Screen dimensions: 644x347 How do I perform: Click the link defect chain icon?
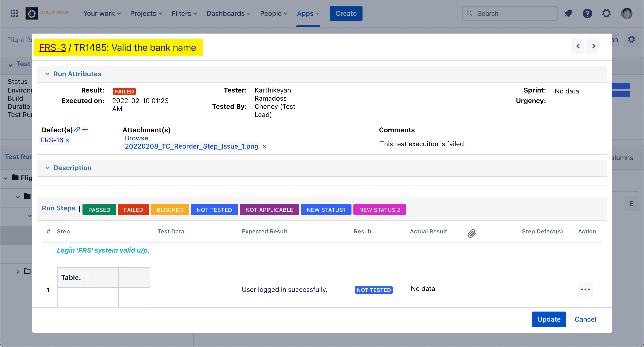tap(77, 129)
